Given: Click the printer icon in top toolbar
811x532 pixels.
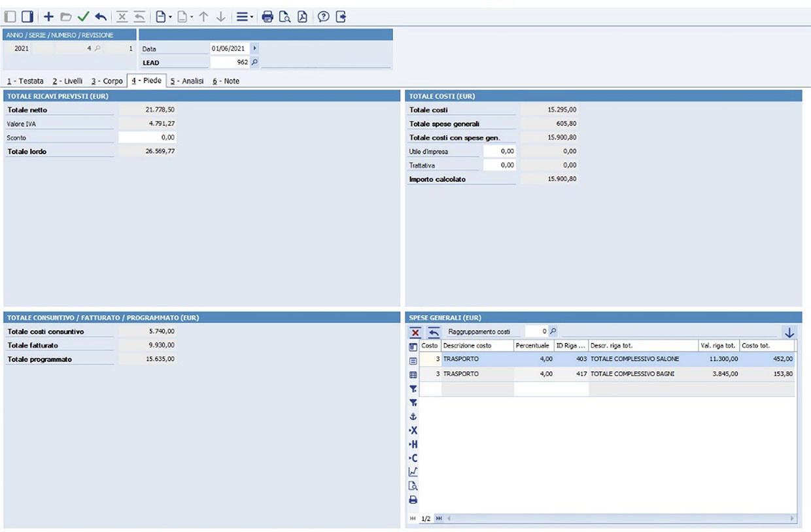Looking at the screenshot, I should pyautogui.click(x=267, y=17).
